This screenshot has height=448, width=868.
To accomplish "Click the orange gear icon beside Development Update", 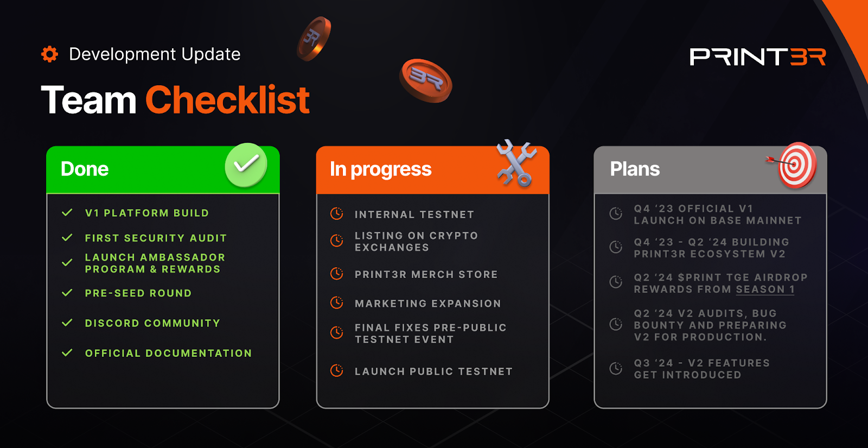I will [49, 54].
